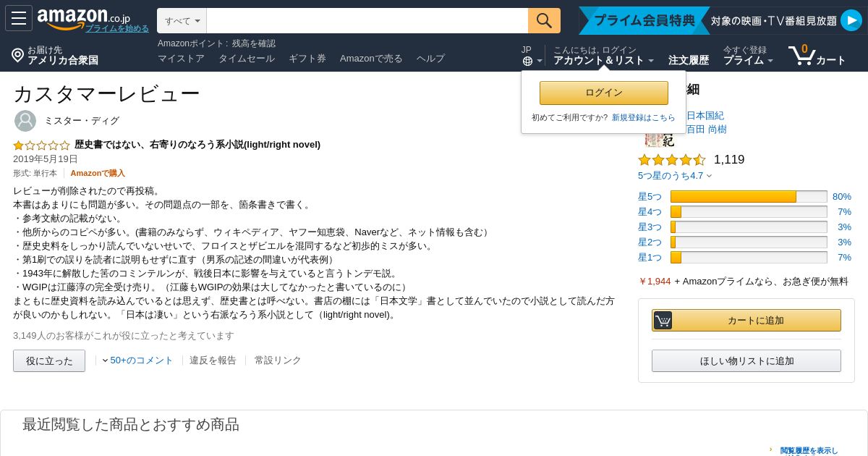This screenshot has width=868, height=456.
Task: Click the Prime video play arrow icon
Action: click(851, 20)
